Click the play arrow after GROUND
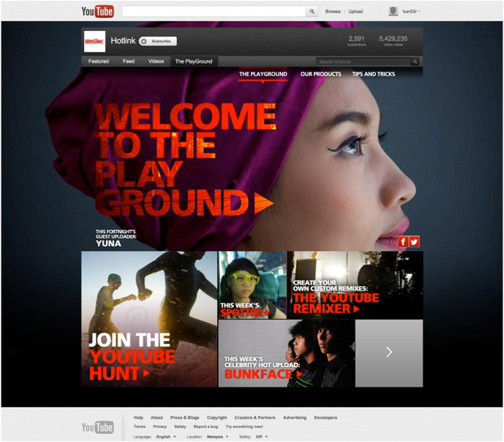The height and width of the screenshot is (442, 504). click(x=263, y=203)
